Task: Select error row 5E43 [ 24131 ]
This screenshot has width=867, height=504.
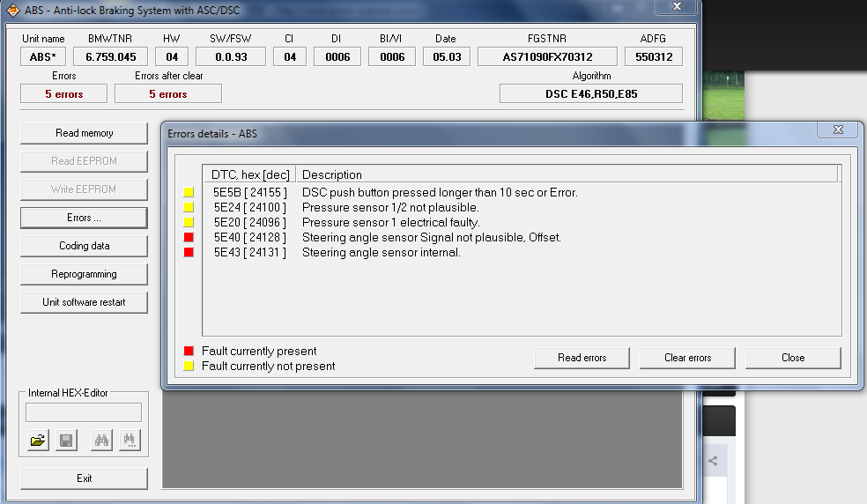Action: 250,252
